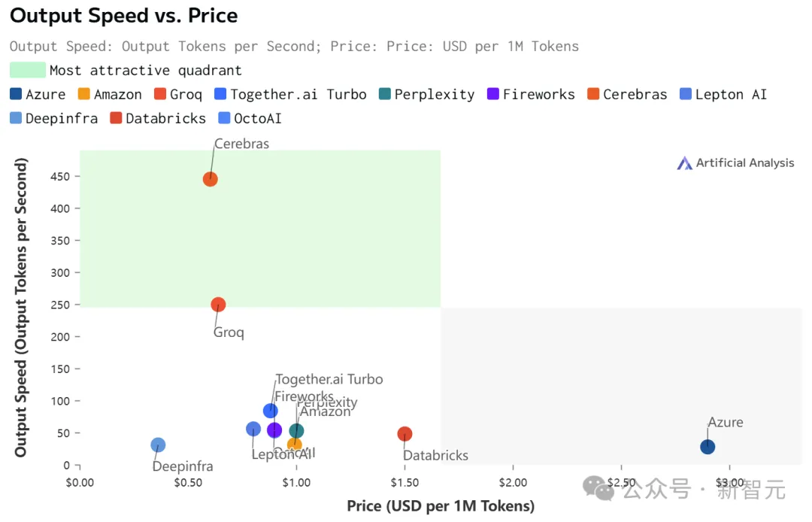Image resolution: width=812 pixels, height=522 pixels.
Task: Click the Fireworks legend color swatch
Action: [493, 94]
